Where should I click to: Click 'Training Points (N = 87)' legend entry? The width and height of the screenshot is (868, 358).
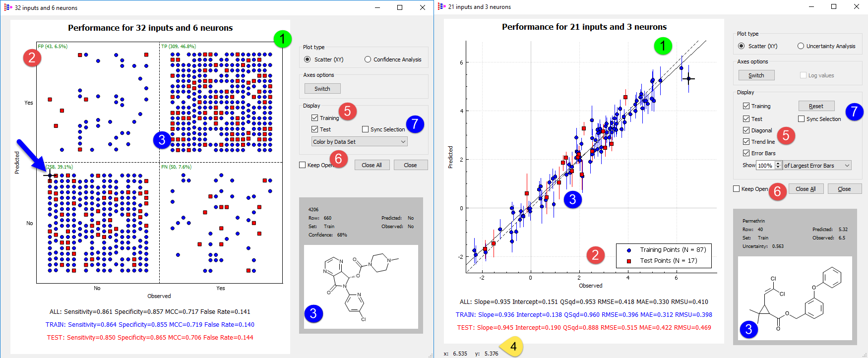(667, 250)
